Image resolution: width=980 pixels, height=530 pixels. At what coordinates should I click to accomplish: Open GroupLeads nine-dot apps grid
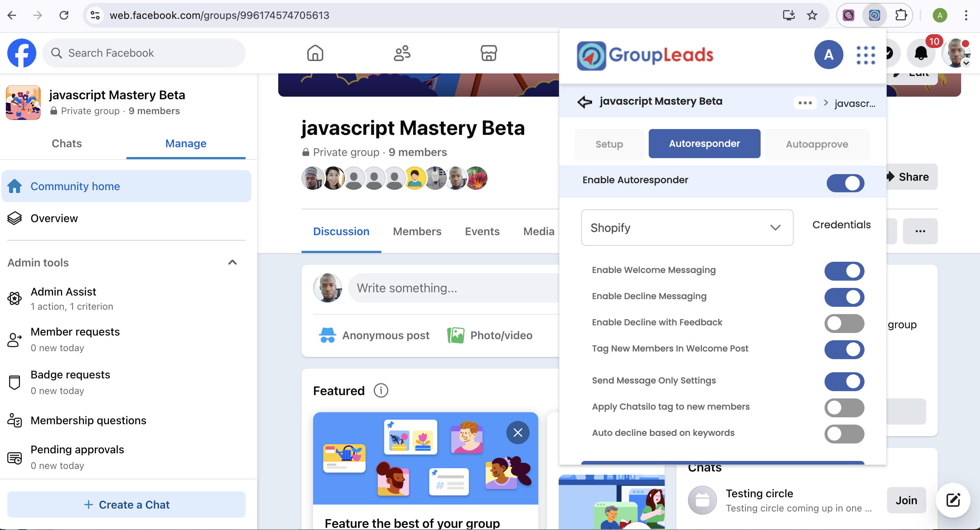click(x=866, y=55)
